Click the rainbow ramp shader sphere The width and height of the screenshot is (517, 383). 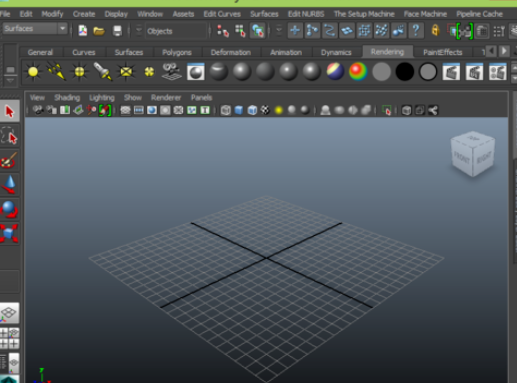[x=358, y=72]
